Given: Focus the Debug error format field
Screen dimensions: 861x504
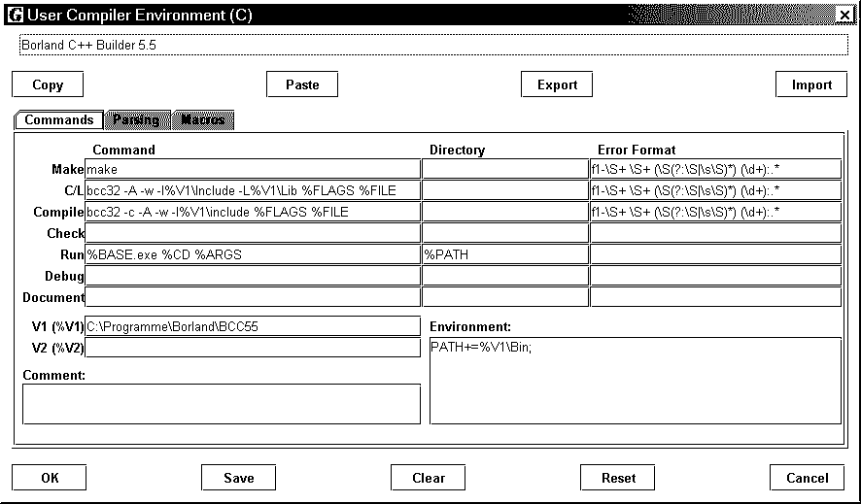Looking at the screenshot, I should (x=716, y=276).
